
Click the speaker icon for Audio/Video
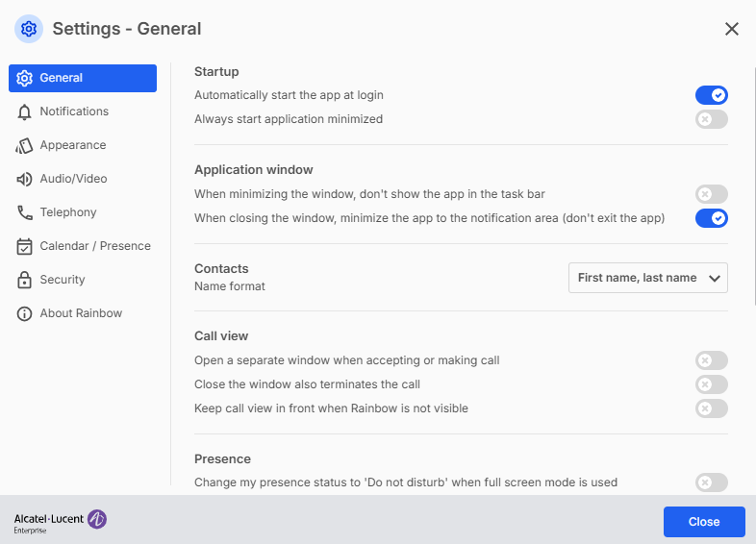(24, 179)
